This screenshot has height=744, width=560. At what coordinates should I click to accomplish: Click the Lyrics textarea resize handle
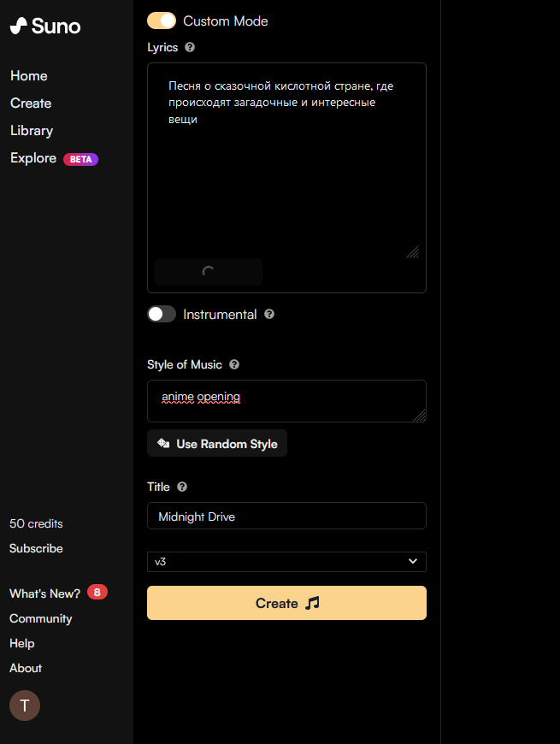(412, 251)
